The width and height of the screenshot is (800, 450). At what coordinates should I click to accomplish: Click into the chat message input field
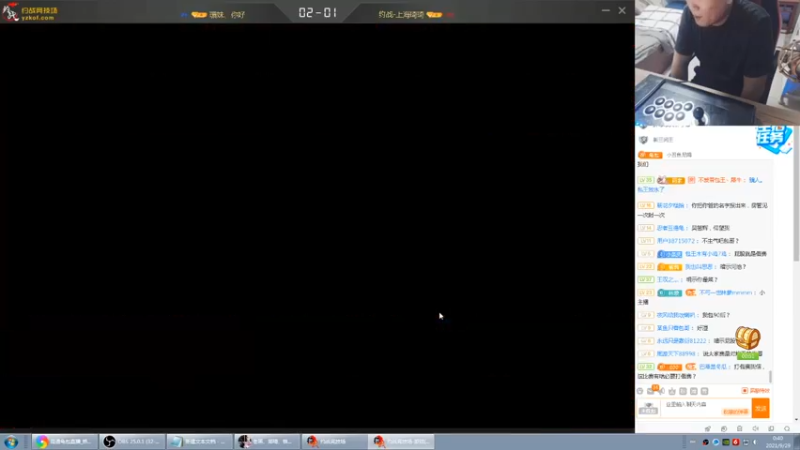705,408
